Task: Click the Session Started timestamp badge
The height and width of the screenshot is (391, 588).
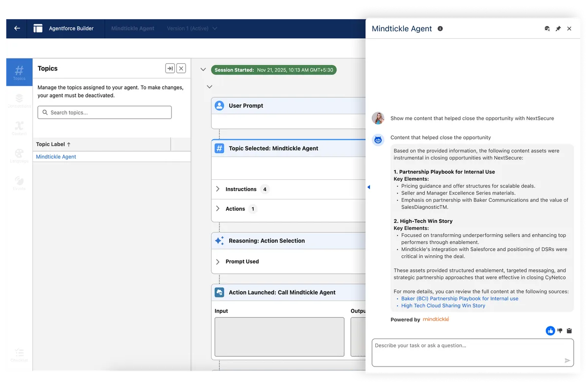Action: pyautogui.click(x=274, y=70)
